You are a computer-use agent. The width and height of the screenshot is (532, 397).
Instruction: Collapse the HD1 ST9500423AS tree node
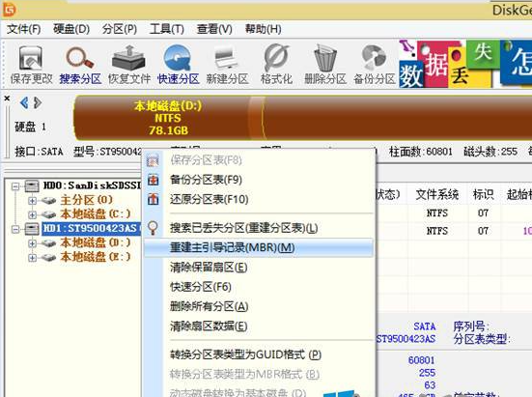click(15, 229)
